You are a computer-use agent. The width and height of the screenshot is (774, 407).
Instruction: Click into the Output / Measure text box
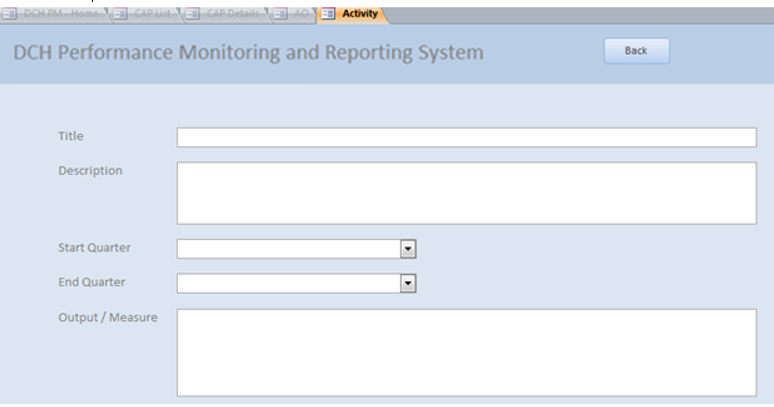pyautogui.click(x=466, y=352)
